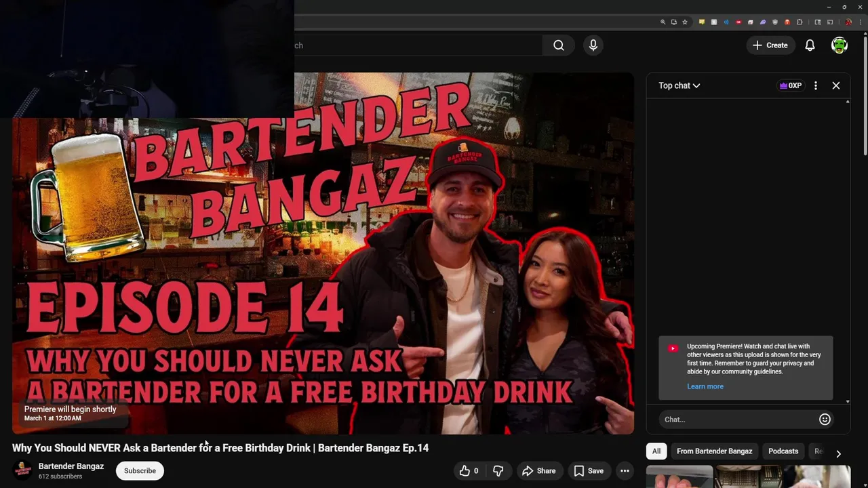This screenshot has width=868, height=488.
Task: Click the 'March 1 at 12:00 AM' text
Action: tap(53, 418)
